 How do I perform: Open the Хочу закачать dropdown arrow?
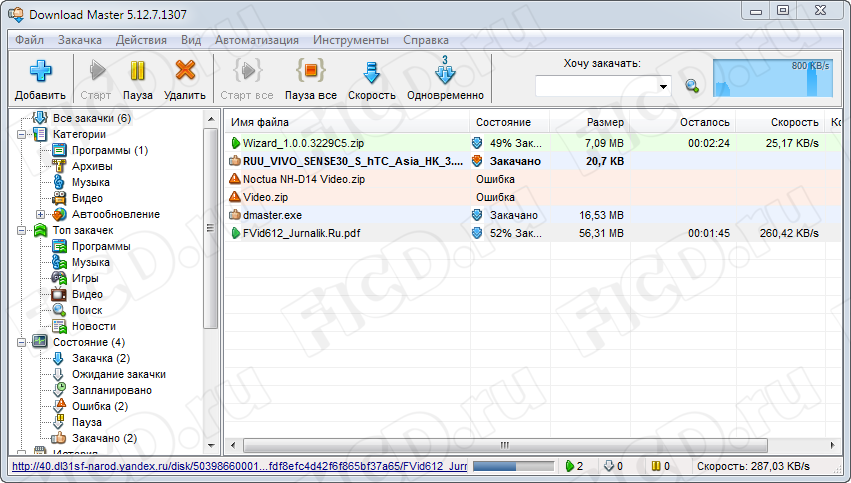point(663,87)
